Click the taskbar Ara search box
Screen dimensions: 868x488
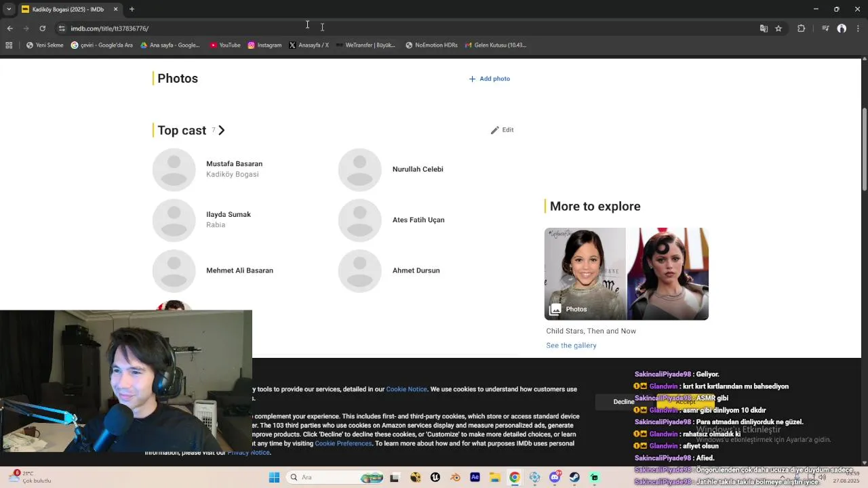click(336, 478)
